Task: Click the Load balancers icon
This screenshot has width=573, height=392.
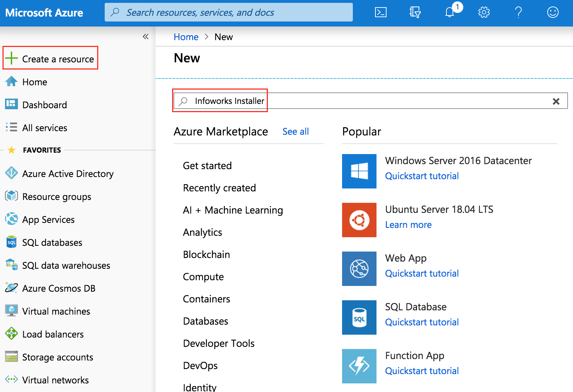Action: pyautogui.click(x=11, y=334)
